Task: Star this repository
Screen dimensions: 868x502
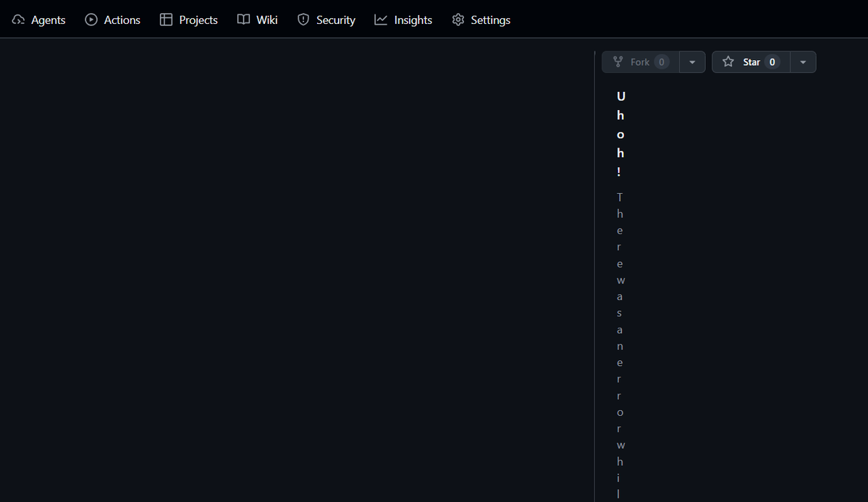Action: coord(751,61)
